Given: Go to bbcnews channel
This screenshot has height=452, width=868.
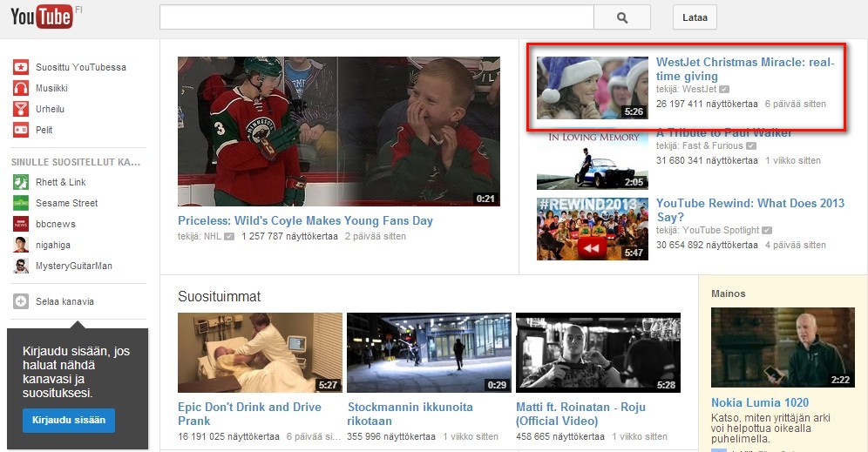Looking at the screenshot, I should pos(56,224).
